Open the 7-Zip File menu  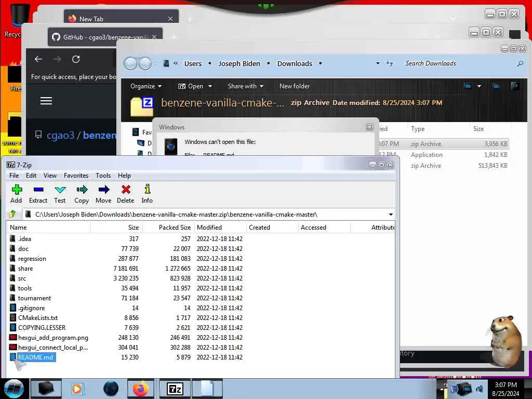[x=14, y=176]
